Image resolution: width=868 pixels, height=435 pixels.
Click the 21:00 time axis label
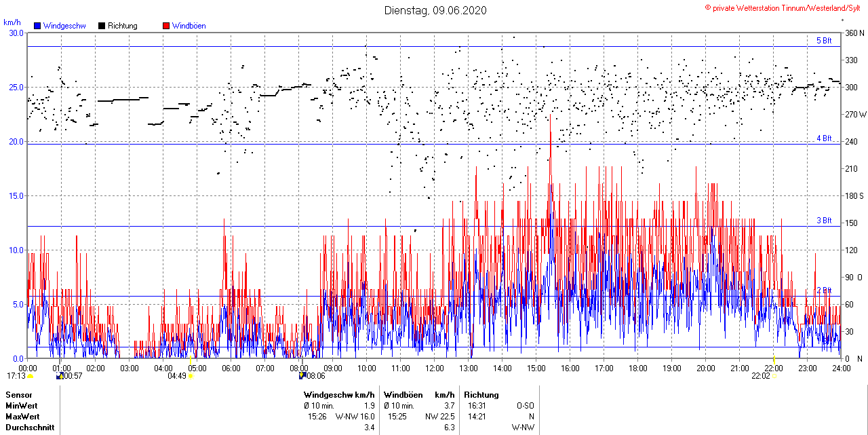(740, 368)
